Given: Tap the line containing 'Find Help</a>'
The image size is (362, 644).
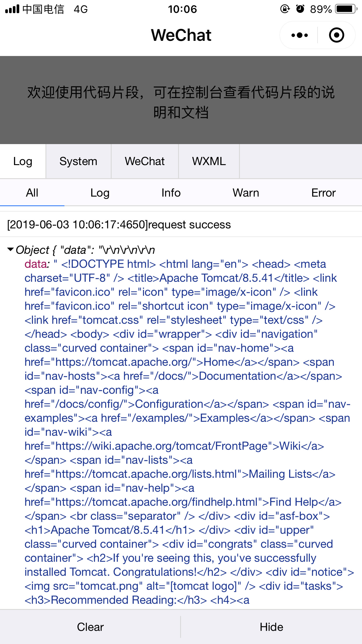Looking at the screenshot, I should (183, 502).
